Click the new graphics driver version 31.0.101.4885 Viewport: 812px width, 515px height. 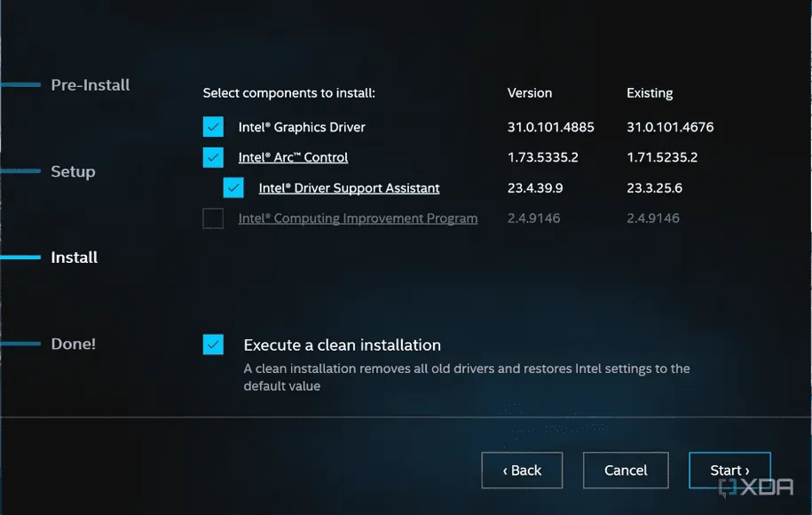550,127
